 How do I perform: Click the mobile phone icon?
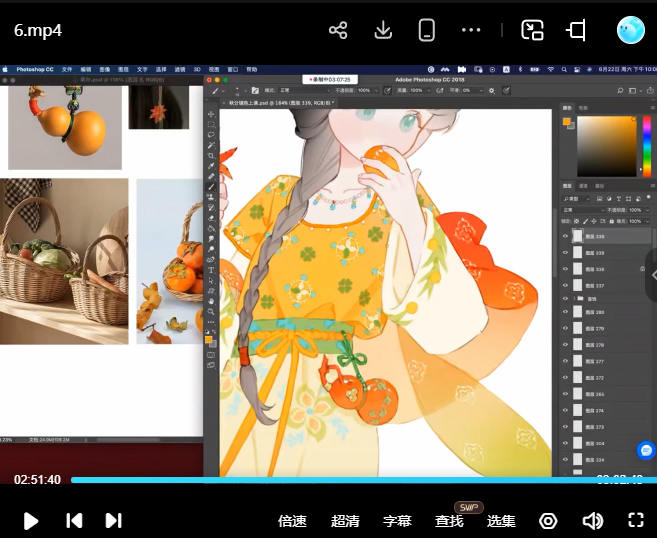[x=427, y=30]
